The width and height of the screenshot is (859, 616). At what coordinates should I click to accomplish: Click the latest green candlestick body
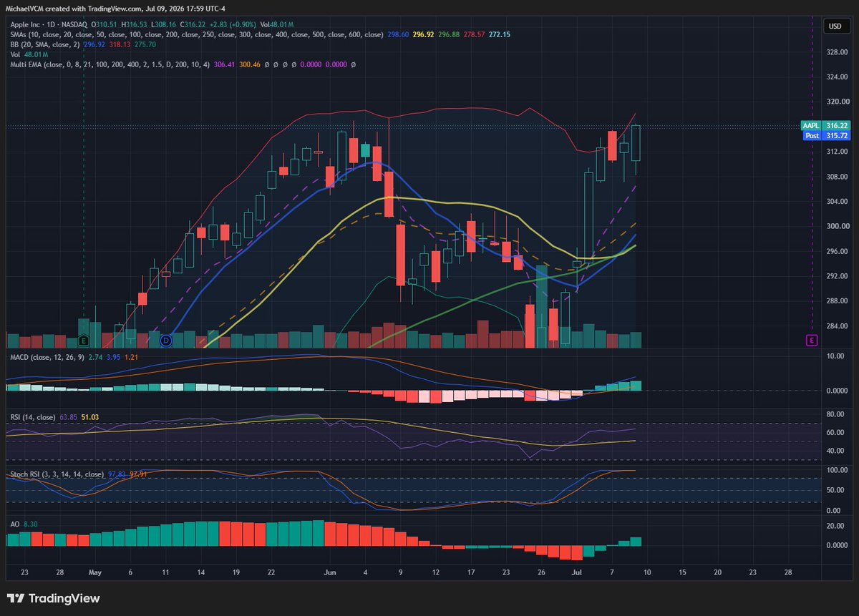tap(636, 143)
